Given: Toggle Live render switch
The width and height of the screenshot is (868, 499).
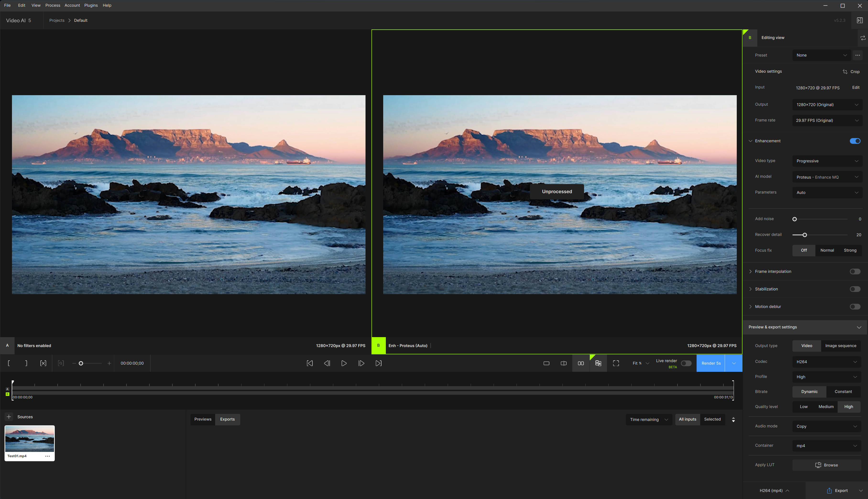Looking at the screenshot, I should 686,363.
